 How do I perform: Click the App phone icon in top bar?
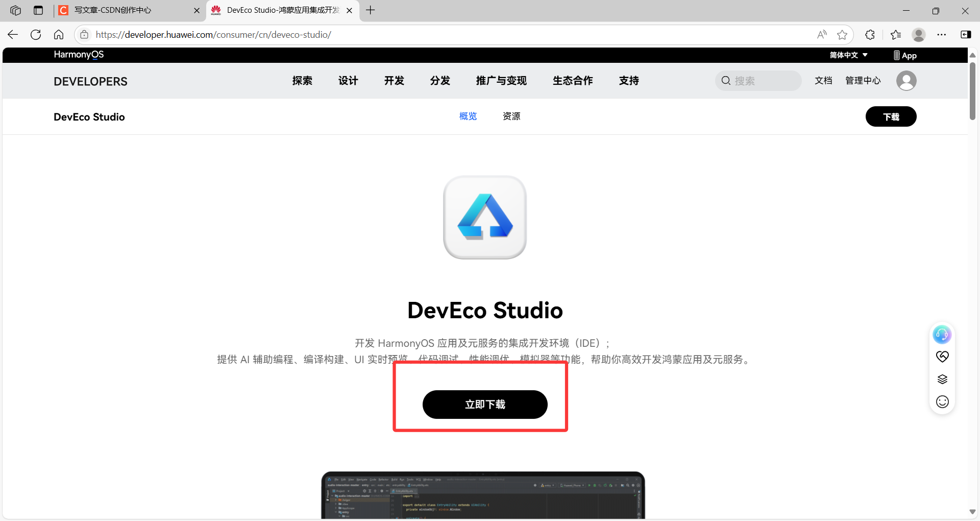[905, 55]
